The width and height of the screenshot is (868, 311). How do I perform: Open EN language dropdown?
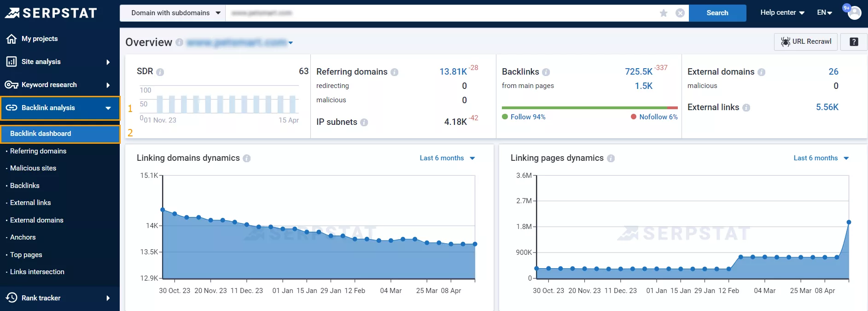825,12
